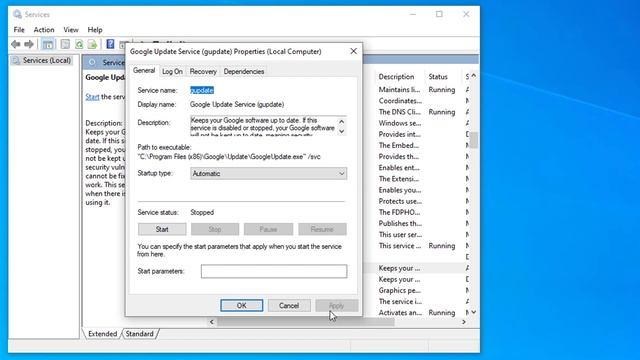Open the Action menu
640x360 pixels.
point(44,30)
